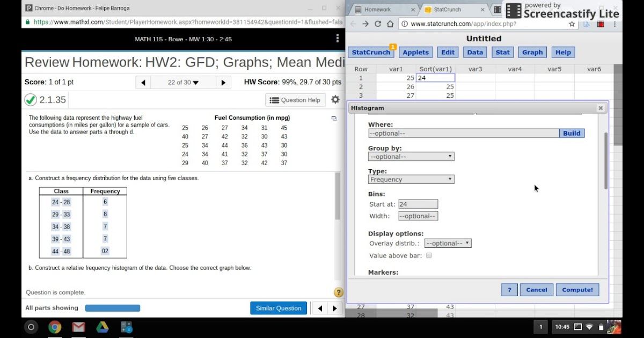
Task: Click class answer box 24 - 28
Action: pyautogui.click(x=61, y=202)
